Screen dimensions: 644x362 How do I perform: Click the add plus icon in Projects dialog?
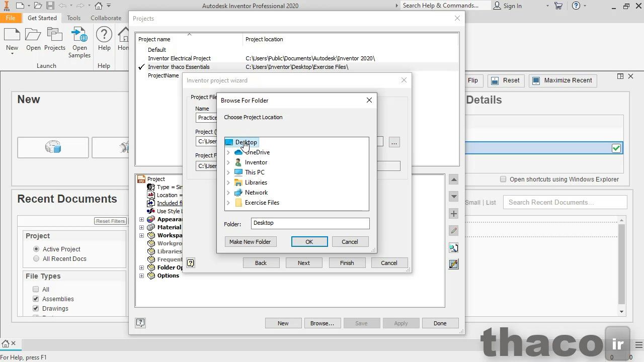pyautogui.click(x=454, y=214)
